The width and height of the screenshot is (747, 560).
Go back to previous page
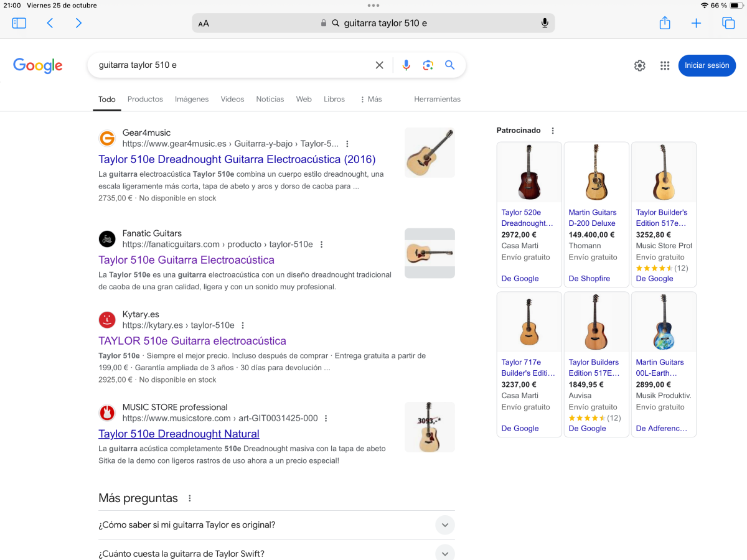[50, 23]
